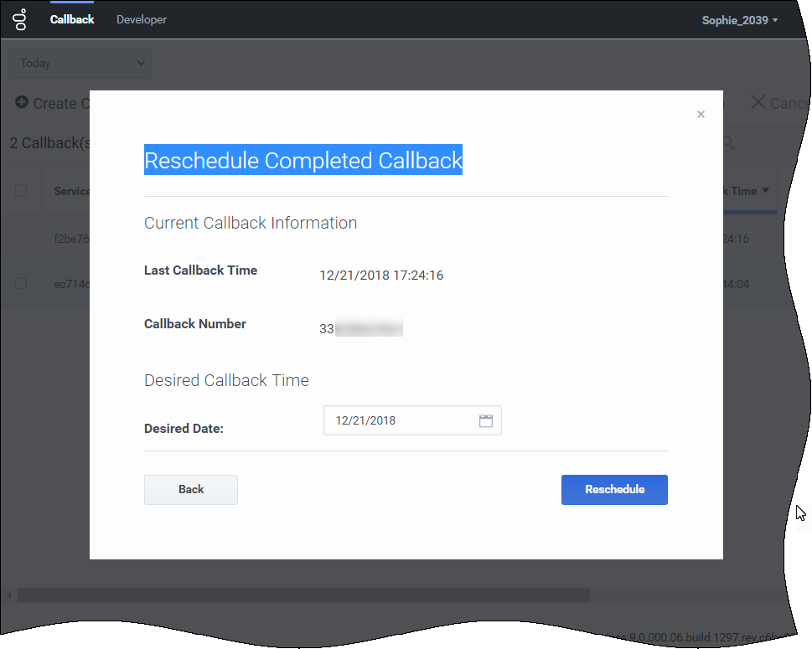Viewport: 812px width, 649px height.
Task: Close the Reschedule Completed Callback dialog
Action: click(701, 115)
